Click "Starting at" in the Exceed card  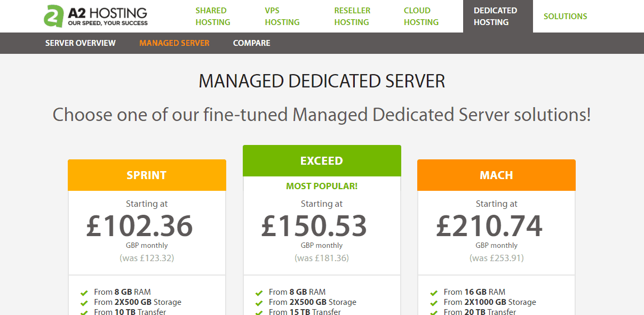pyautogui.click(x=322, y=204)
